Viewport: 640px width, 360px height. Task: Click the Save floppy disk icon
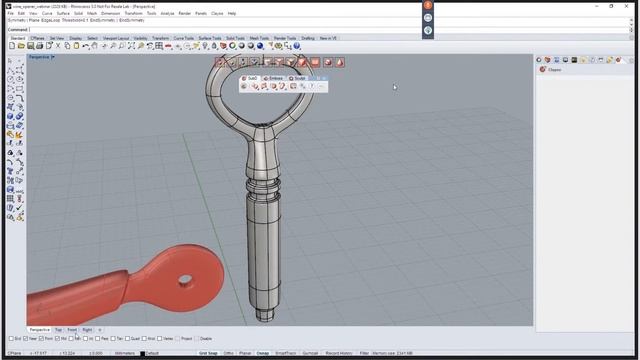point(31,46)
